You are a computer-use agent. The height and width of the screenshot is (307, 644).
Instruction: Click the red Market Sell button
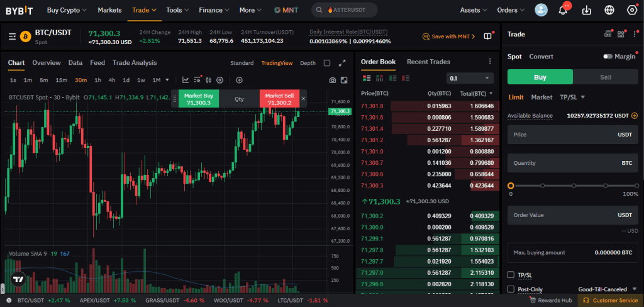[279, 99]
